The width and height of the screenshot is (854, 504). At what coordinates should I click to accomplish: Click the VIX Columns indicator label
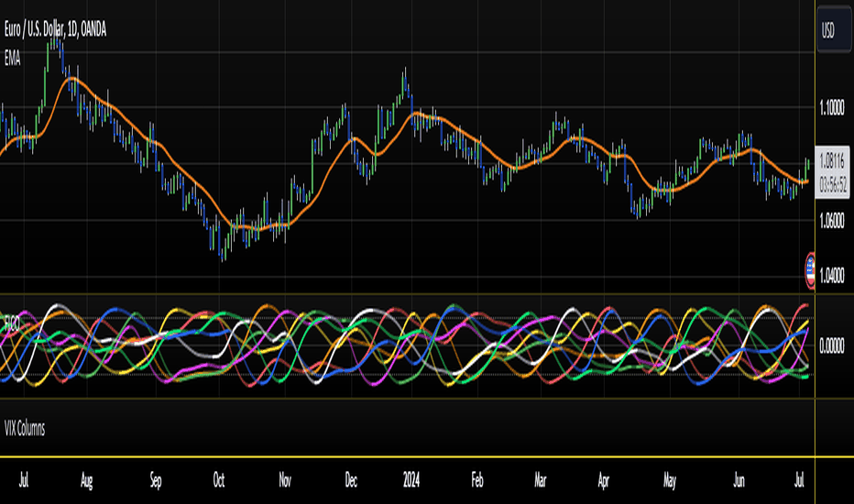tap(25, 428)
